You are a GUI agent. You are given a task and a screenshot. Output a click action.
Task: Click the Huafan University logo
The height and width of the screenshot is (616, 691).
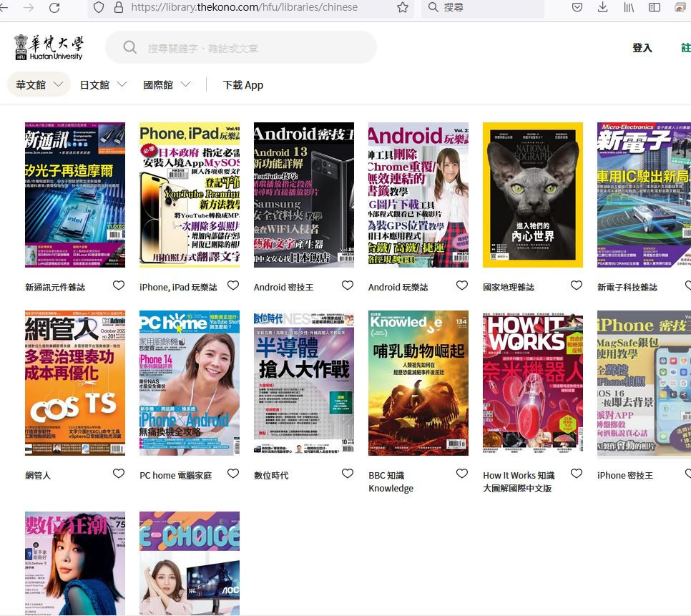[x=49, y=47]
